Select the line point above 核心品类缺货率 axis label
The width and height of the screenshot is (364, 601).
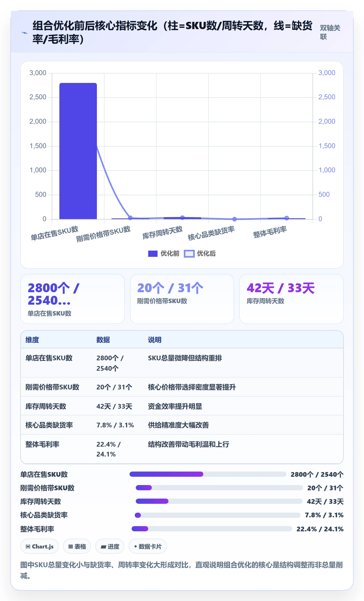point(235,219)
